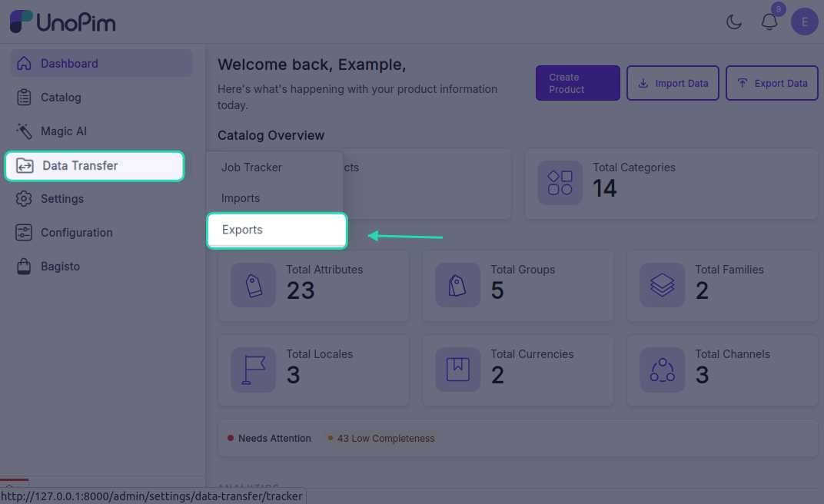Click the Catalog Overview heading
This screenshot has width=824, height=504.
271,135
